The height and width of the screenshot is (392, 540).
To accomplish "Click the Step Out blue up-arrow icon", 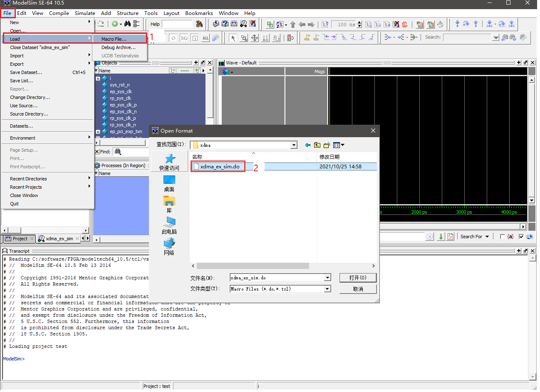I will pos(476,24).
